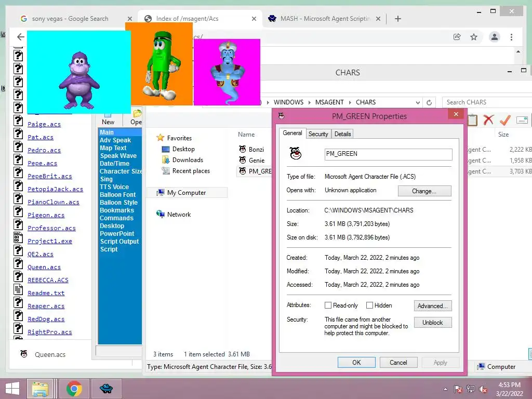Click the volume muted icon in system tray
This screenshot has height=399, width=532.
click(x=483, y=390)
